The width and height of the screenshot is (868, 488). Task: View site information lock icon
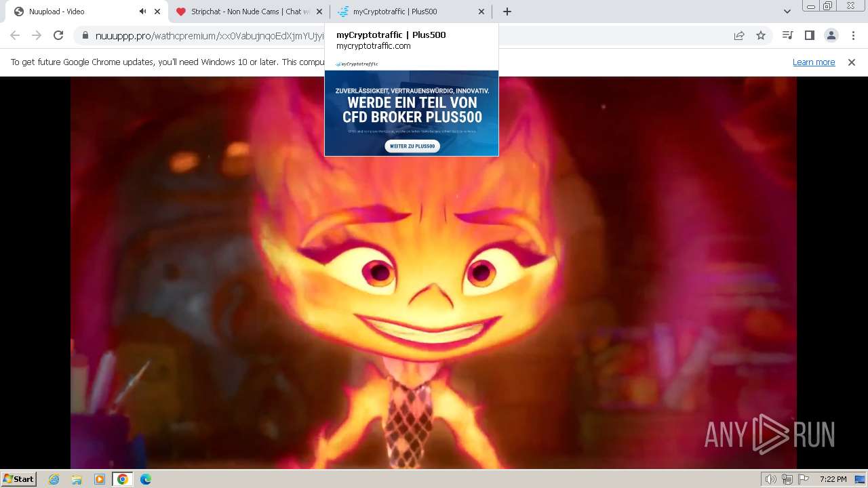click(x=85, y=36)
